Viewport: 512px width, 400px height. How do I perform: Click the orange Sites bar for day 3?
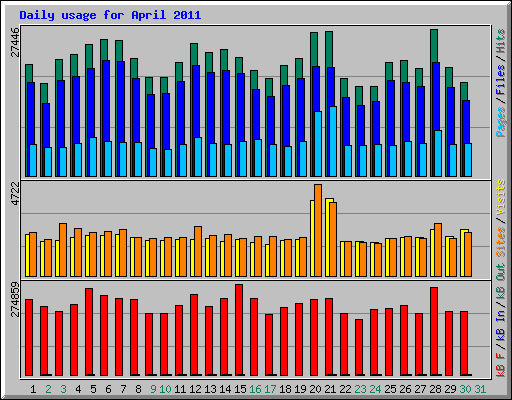click(63, 250)
